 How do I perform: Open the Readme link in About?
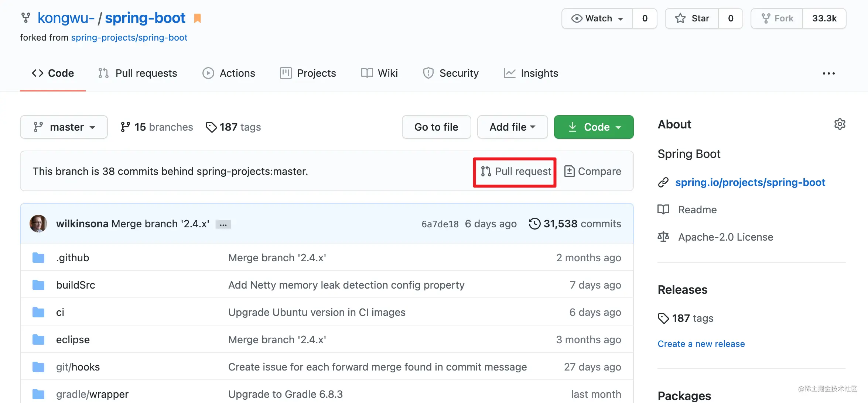coord(697,210)
